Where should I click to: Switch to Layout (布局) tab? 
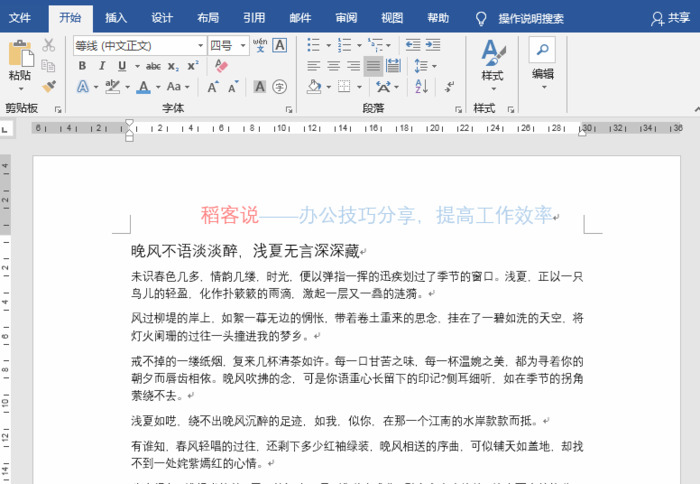tap(208, 18)
